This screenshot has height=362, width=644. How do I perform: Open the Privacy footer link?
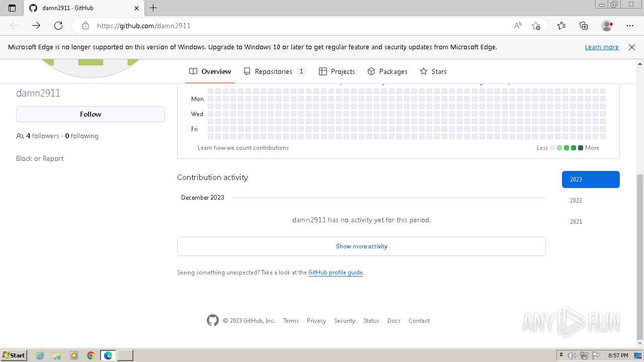tap(316, 321)
